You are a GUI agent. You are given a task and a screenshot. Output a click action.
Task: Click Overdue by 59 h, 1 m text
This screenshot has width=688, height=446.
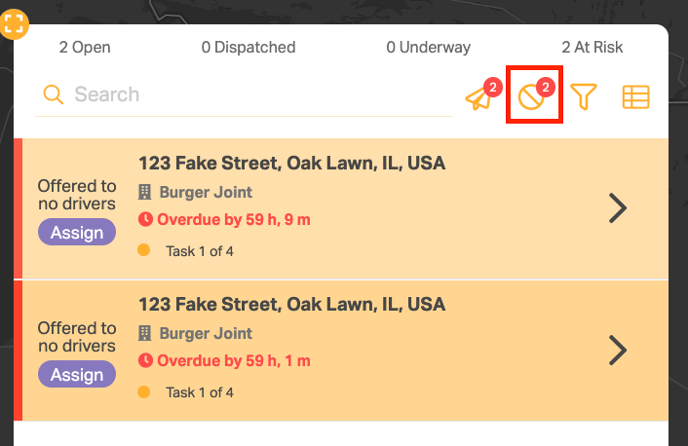point(234,361)
